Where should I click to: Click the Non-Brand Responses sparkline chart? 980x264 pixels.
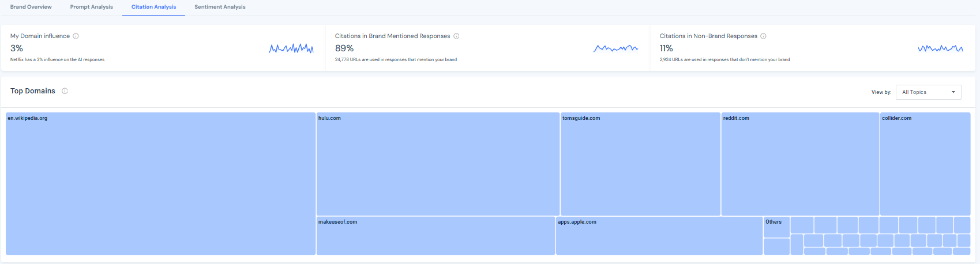click(x=940, y=48)
